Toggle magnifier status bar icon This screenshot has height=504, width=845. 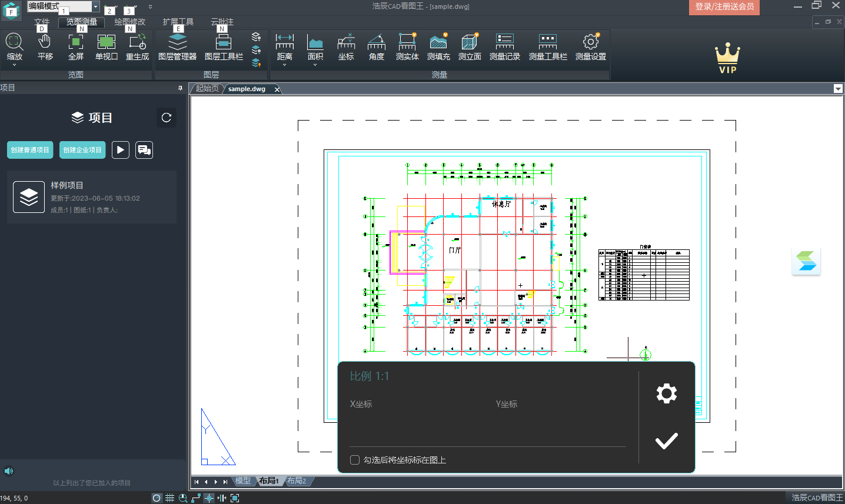coord(183,498)
